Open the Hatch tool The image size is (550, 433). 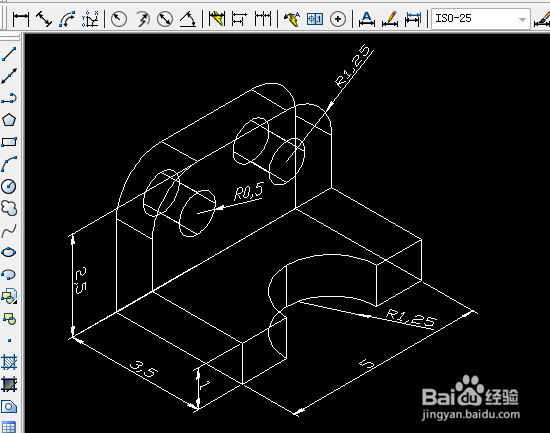pos(9,362)
